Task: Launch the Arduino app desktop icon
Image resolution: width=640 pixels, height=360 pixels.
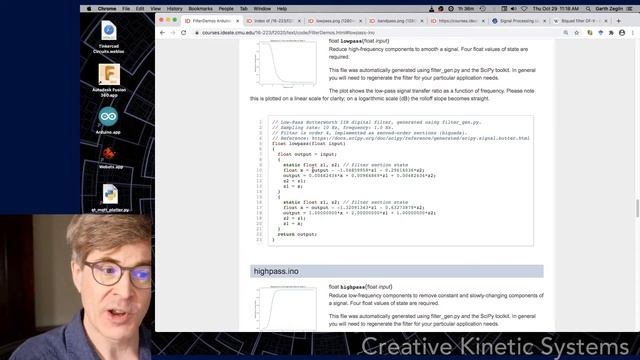Action: click(x=108, y=121)
